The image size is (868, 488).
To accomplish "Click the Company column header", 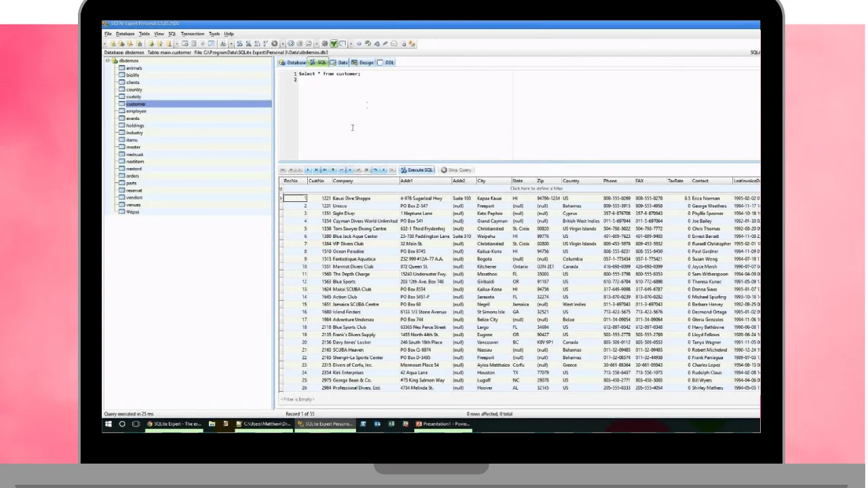I will (365, 181).
